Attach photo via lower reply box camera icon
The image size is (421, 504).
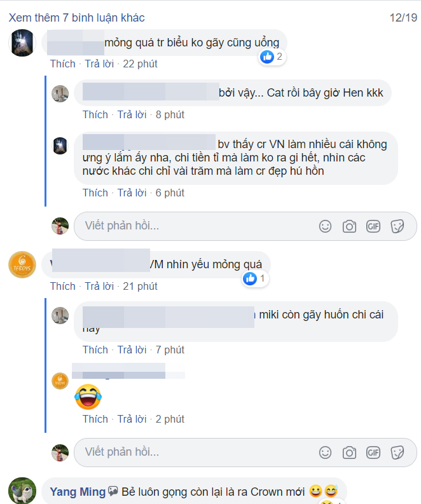pos(349,453)
